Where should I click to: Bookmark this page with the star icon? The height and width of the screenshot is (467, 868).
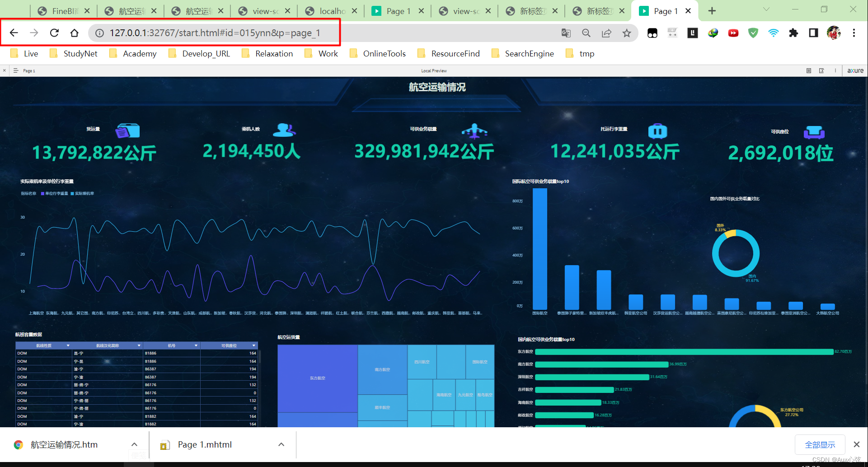click(627, 33)
